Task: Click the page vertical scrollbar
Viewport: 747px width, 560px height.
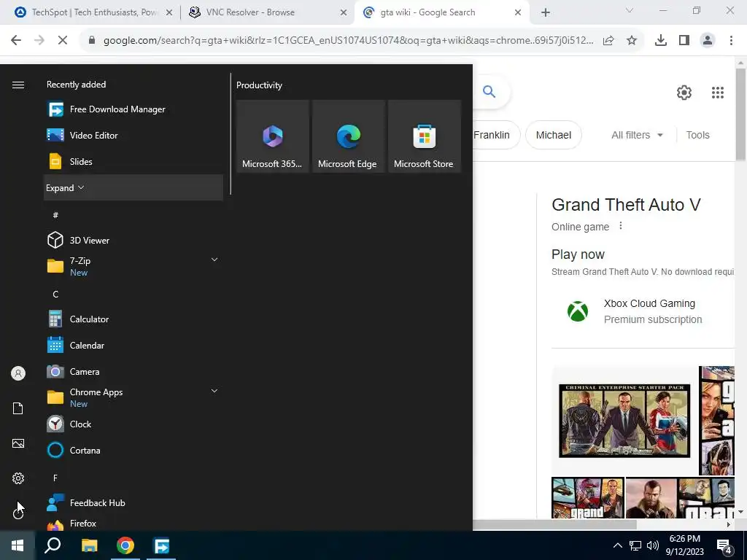Action: click(x=740, y=114)
